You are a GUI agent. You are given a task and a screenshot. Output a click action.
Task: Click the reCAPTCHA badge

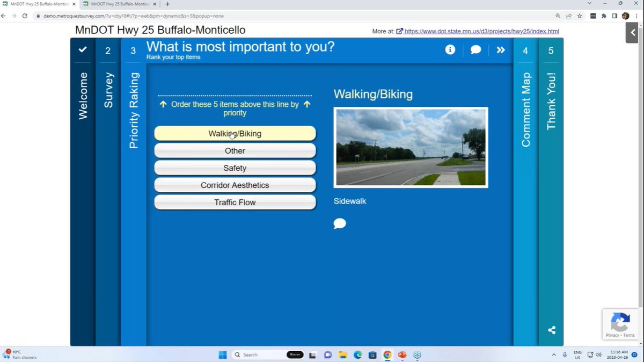coord(621,324)
